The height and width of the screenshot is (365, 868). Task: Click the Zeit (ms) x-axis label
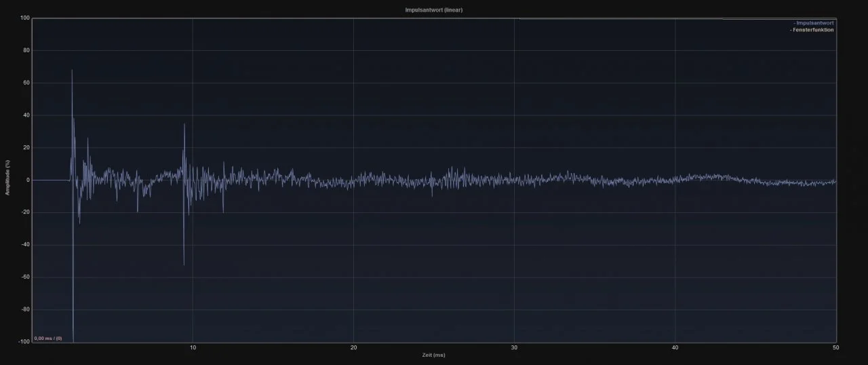pos(434,355)
